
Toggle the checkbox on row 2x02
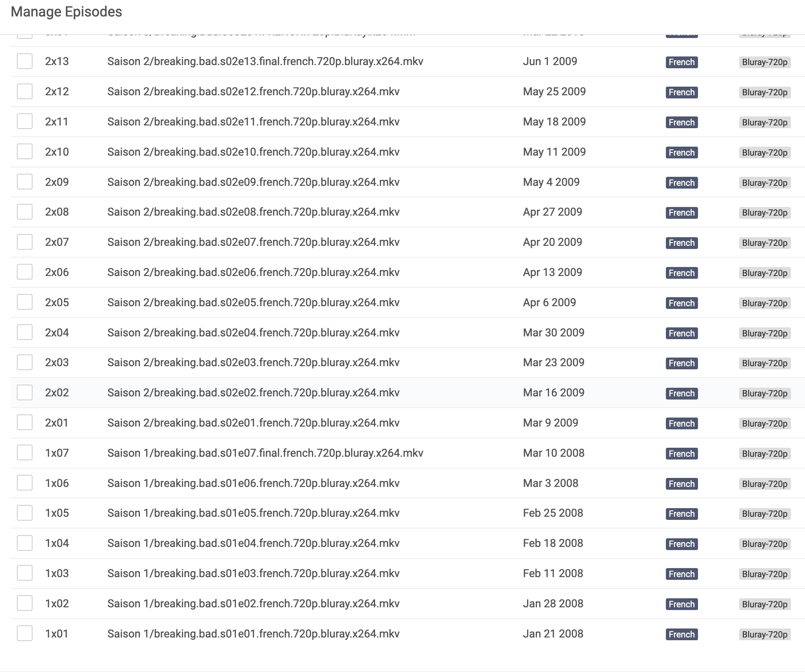(25, 392)
